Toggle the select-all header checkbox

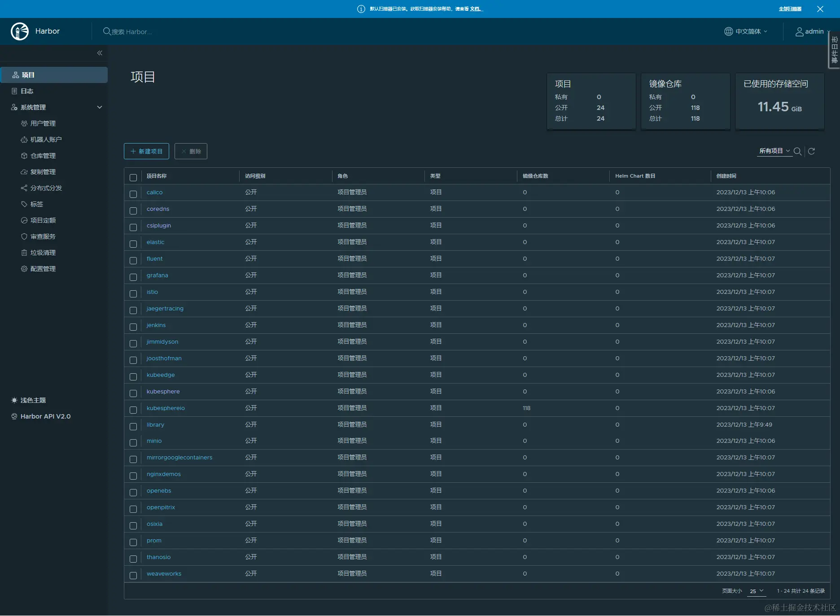[133, 177]
